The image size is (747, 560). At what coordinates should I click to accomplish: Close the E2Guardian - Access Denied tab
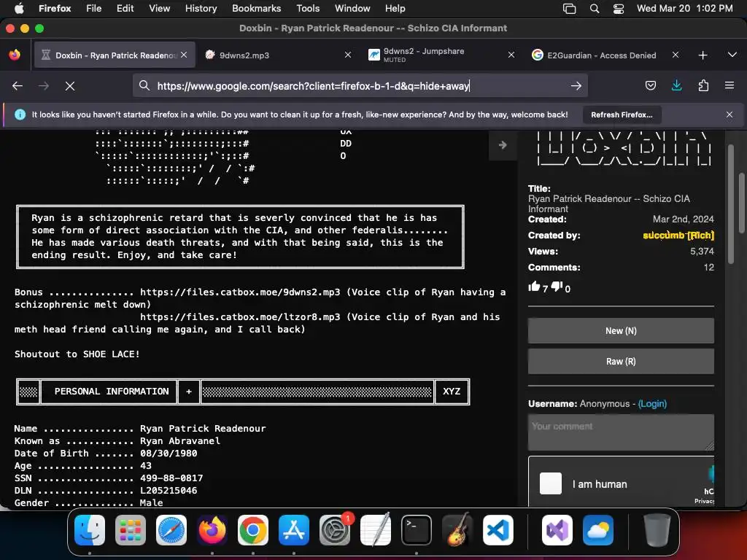click(x=675, y=55)
